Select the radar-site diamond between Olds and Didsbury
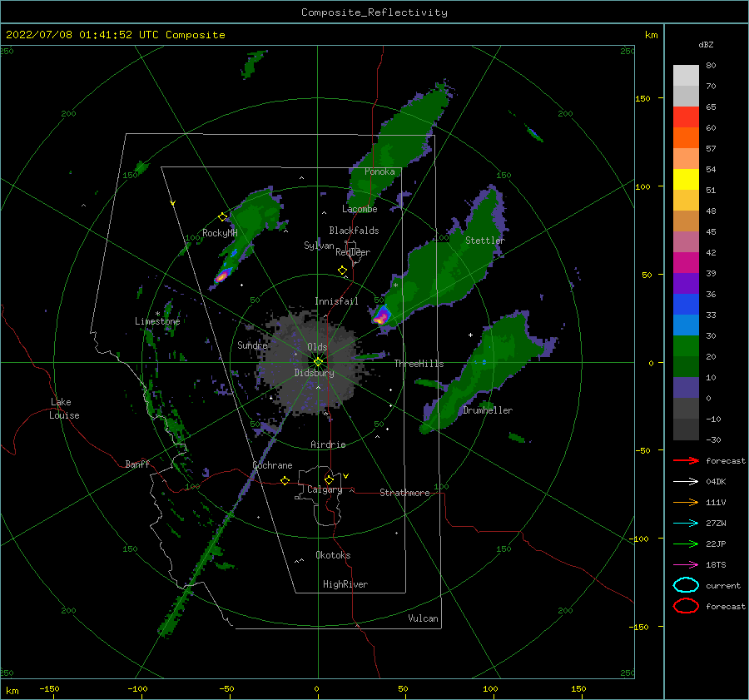This screenshot has width=749, height=700. click(318, 362)
